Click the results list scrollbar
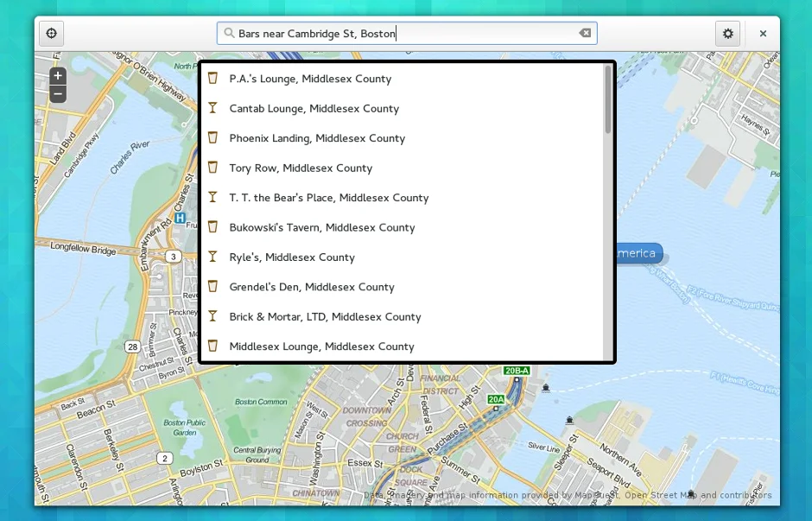812x521 pixels. click(x=608, y=99)
